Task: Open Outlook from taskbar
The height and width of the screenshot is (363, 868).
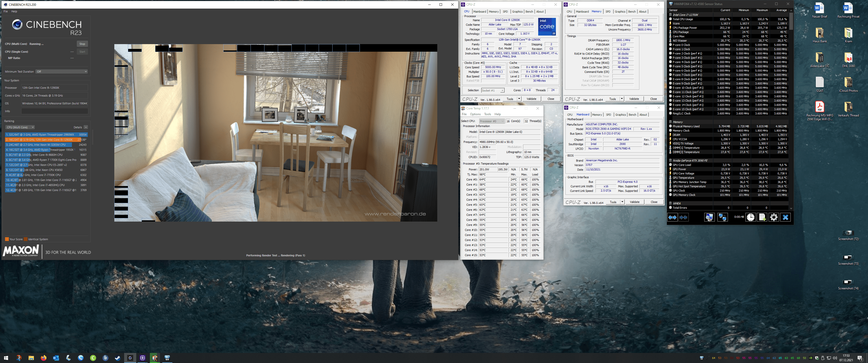Action: click(56, 358)
